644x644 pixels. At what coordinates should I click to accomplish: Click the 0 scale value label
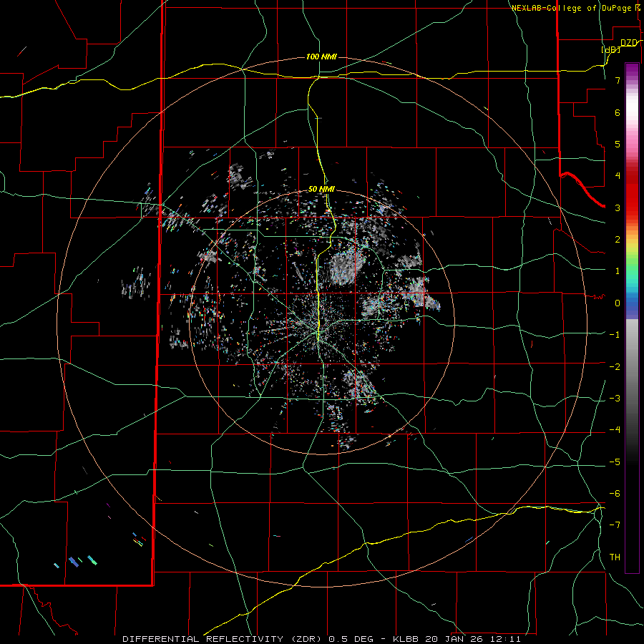click(618, 303)
